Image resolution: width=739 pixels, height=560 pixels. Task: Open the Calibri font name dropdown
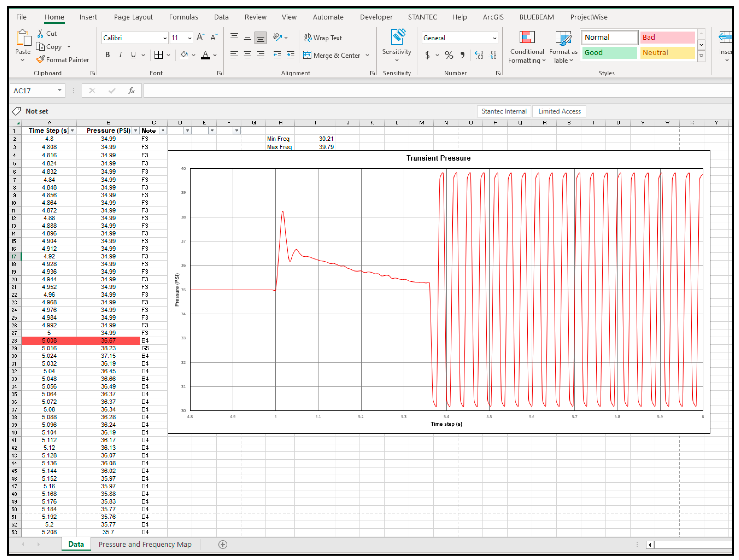165,38
